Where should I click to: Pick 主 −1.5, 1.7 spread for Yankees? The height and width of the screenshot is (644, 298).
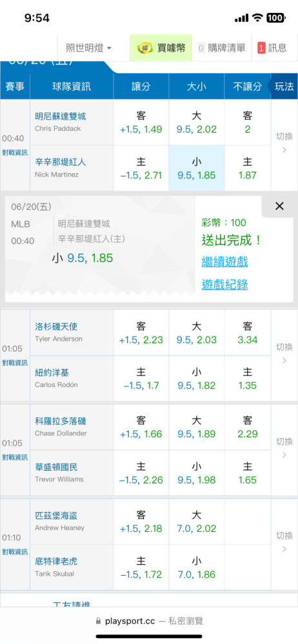(x=141, y=379)
